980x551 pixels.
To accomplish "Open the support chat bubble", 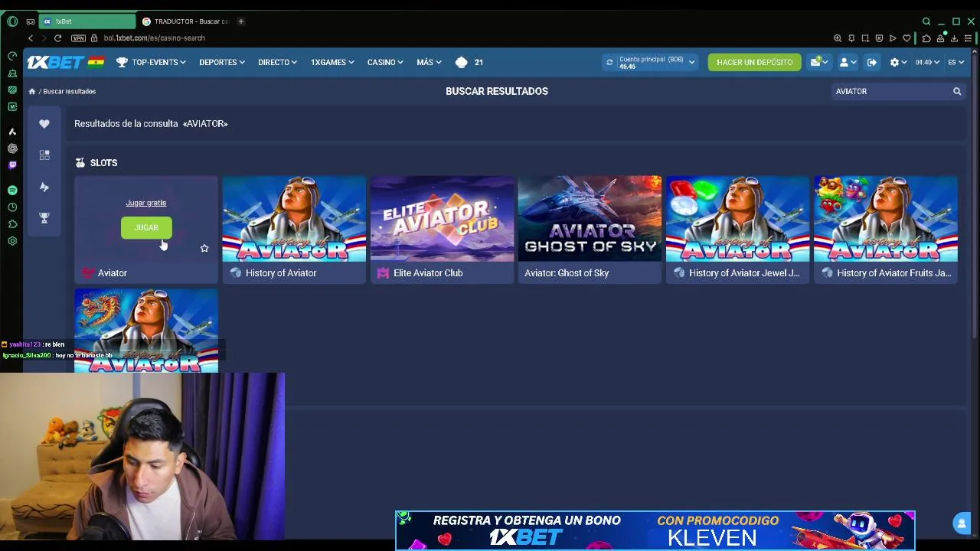I will [x=962, y=523].
